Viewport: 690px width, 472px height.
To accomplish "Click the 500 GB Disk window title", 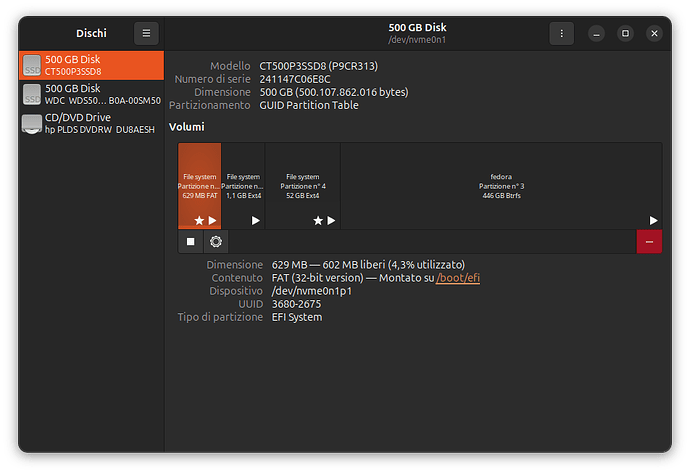I will (417, 28).
